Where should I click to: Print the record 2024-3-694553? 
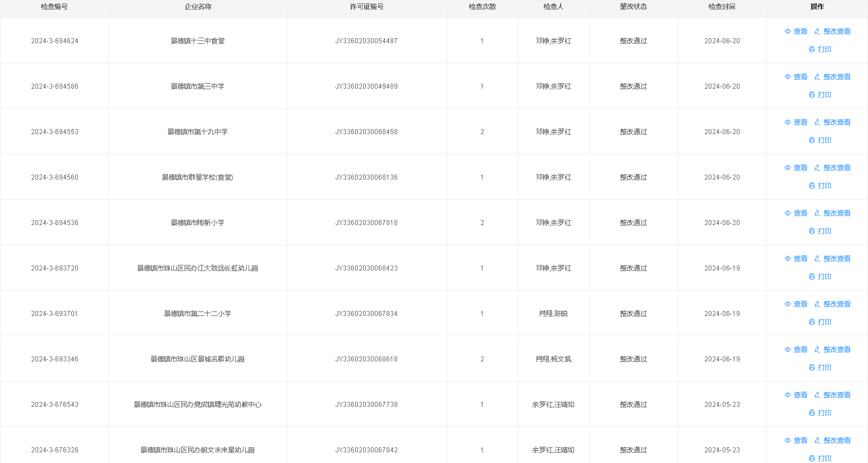[x=820, y=140]
